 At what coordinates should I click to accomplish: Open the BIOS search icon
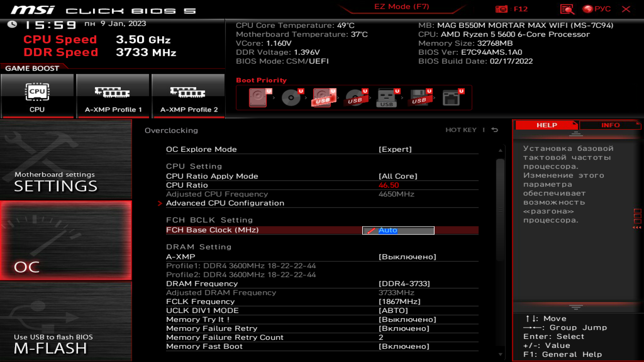tap(567, 9)
